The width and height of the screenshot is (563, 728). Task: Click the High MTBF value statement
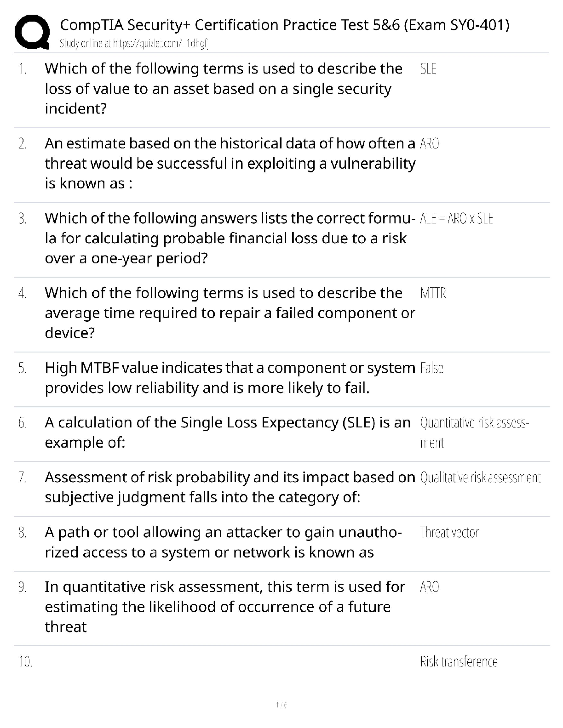(x=230, y=378)
